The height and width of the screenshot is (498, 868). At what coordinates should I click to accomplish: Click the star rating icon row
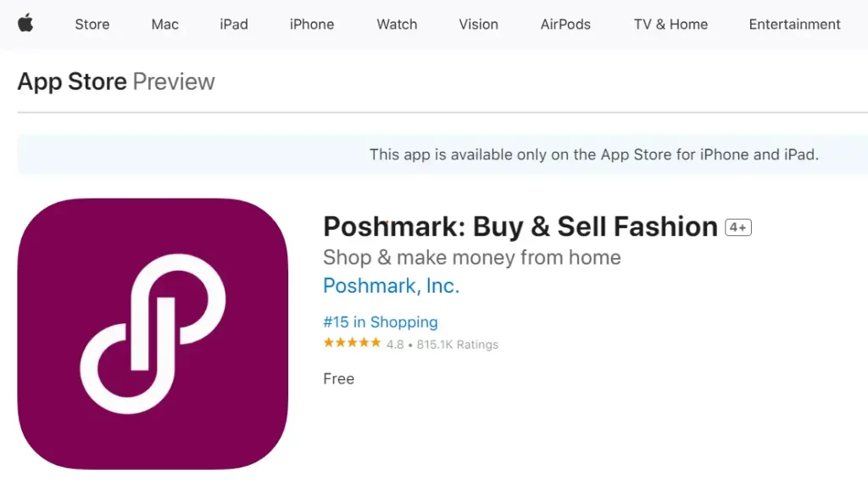pos(352,343)
